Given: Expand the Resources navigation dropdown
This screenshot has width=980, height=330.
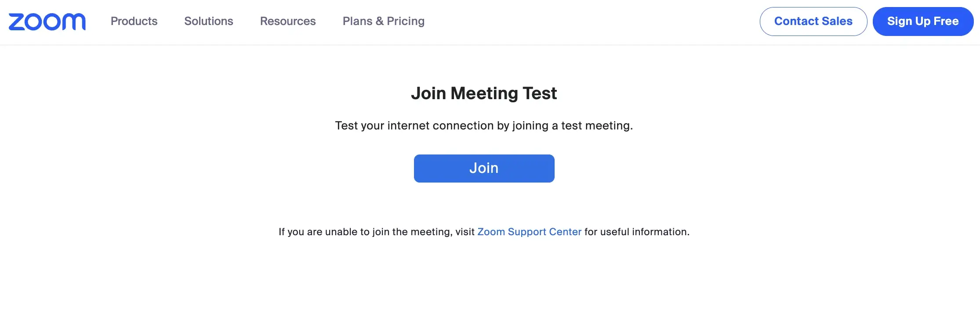Looking at the screenshot, I should pos(287,21).
